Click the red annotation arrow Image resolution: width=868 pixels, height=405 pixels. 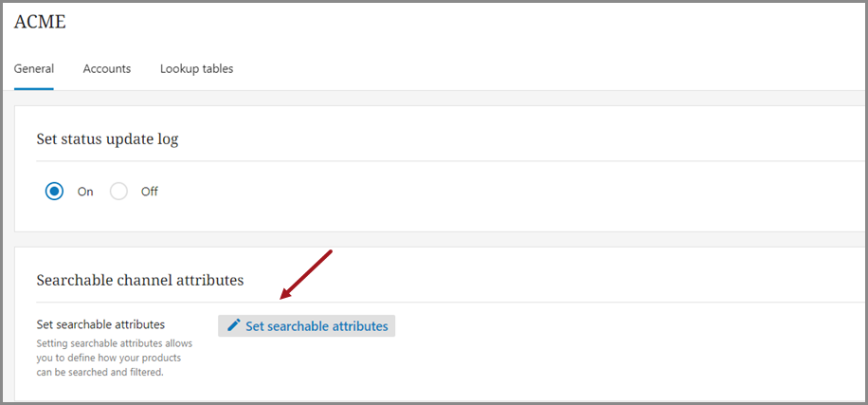click(306, 275)
